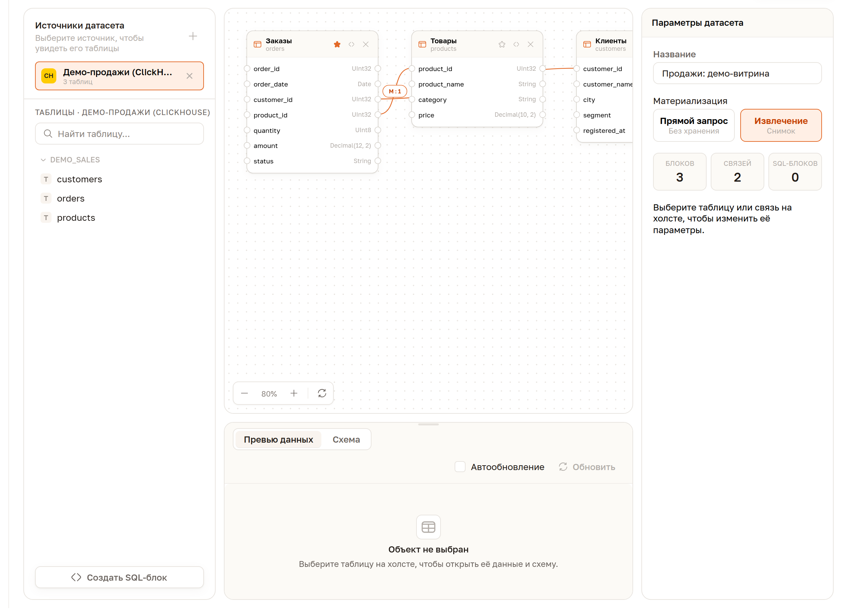Zoom in the canvas with plus button
Viewport: 857px width, 616px height.
pyautogui.click(x=294, y=393)
